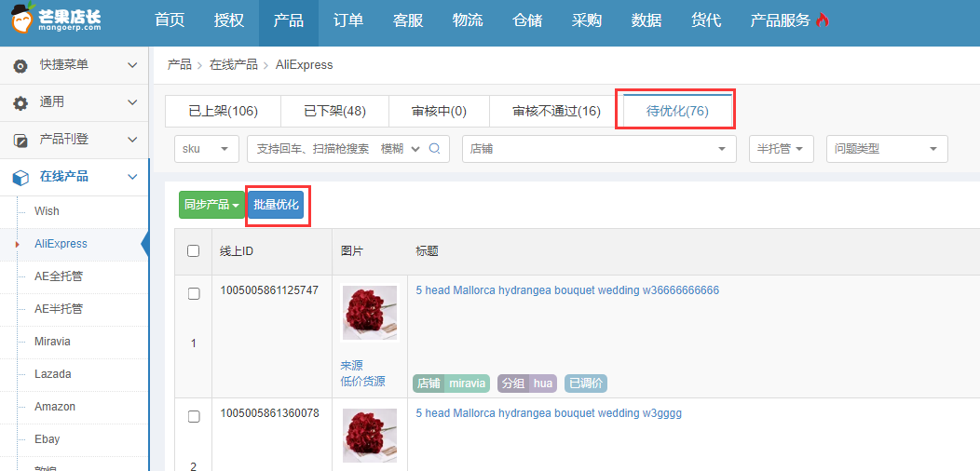
Task: Open the 订单 top menu
Action: [348, 20]
